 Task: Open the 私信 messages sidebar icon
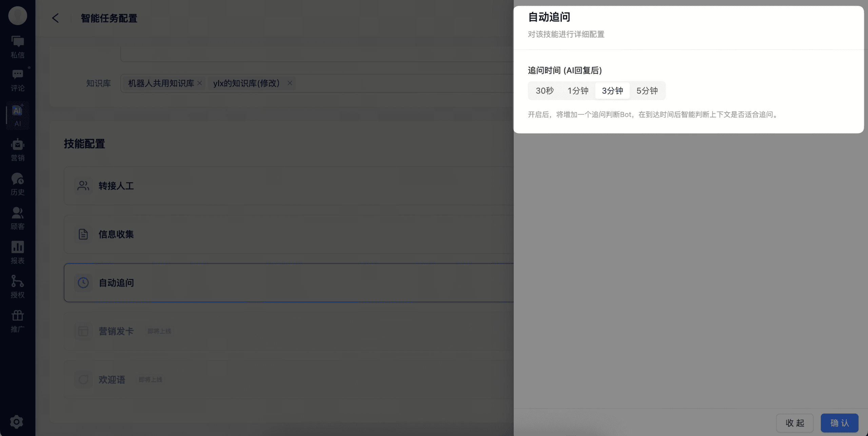17,46
